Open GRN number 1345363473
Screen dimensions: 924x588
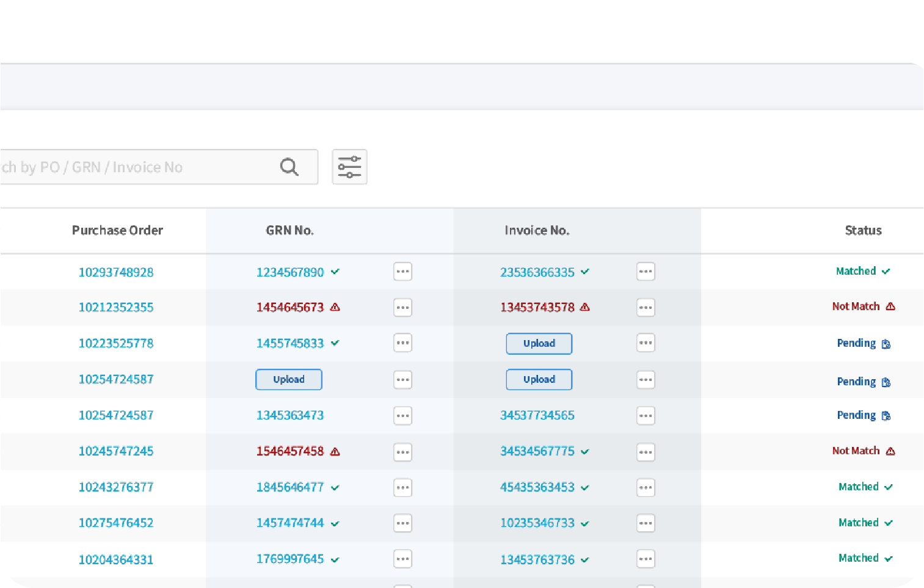[x=290, y=415]
